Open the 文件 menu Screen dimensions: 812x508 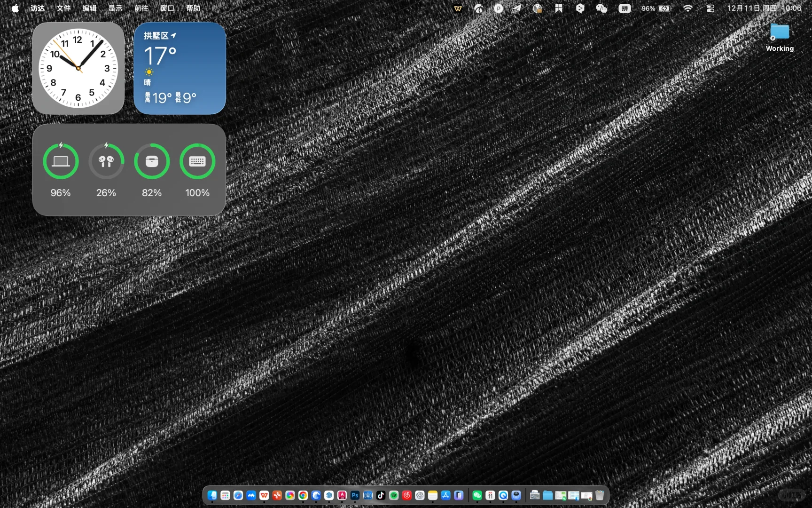click(63, 8)
